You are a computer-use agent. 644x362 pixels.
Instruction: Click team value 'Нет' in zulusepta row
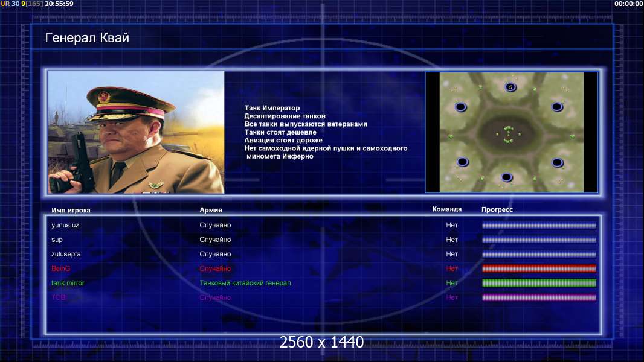click(x=452, y=254)
